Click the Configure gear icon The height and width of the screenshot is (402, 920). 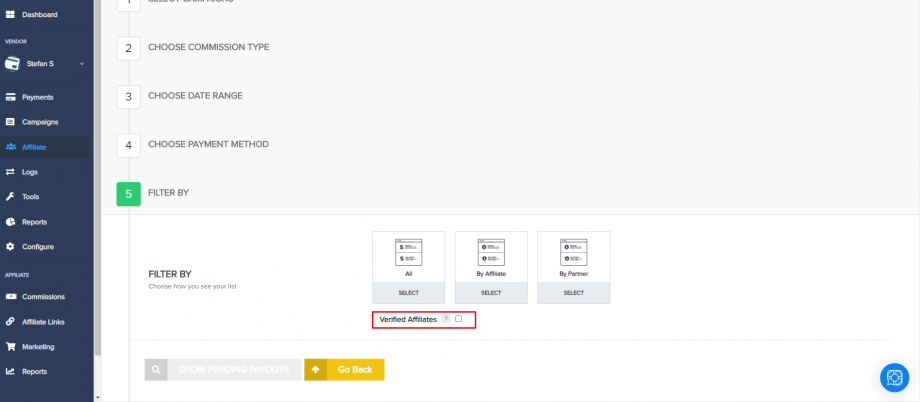click(10, 247)
